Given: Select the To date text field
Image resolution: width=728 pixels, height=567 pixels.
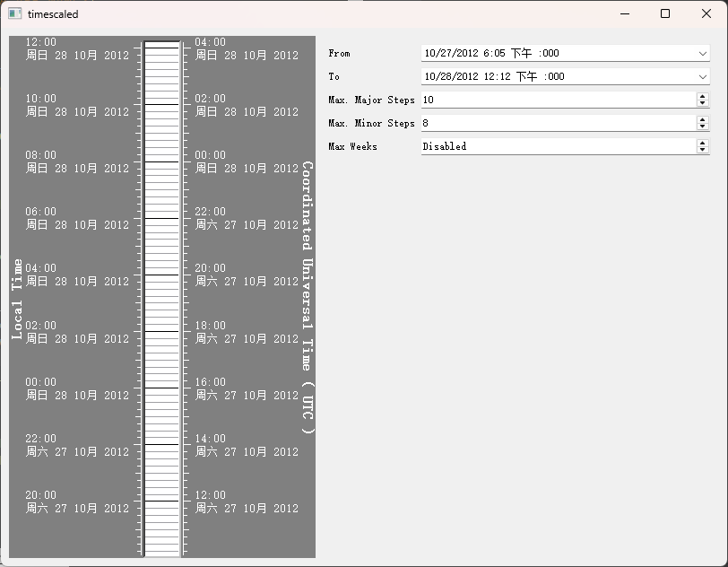Looking at the screenshot, I should (x=538, y=76).
